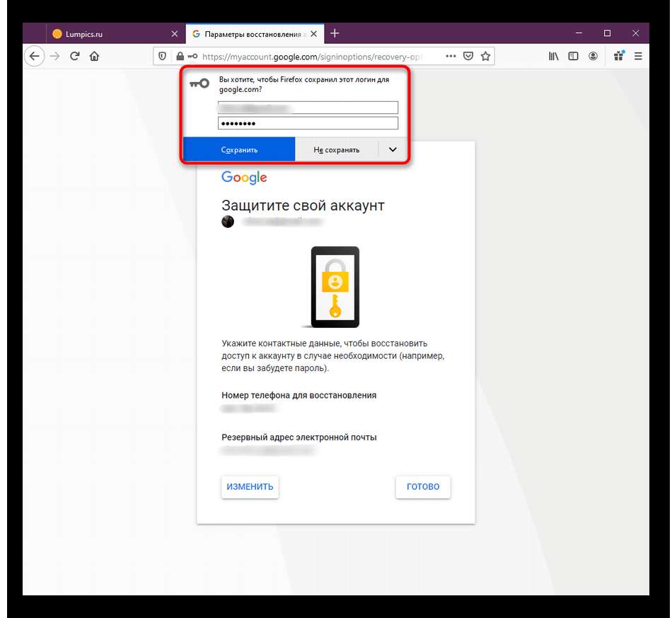Close the Lumpics.ru tab
This screenshot has width=672, height=618.
tap(175, 33)
